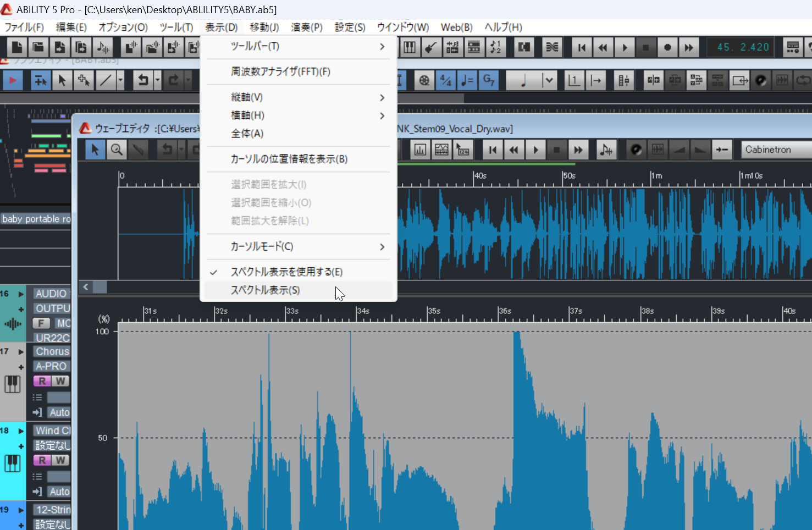Click the main transport record button
Screen dimensions: 812x530
pos(667,47)
